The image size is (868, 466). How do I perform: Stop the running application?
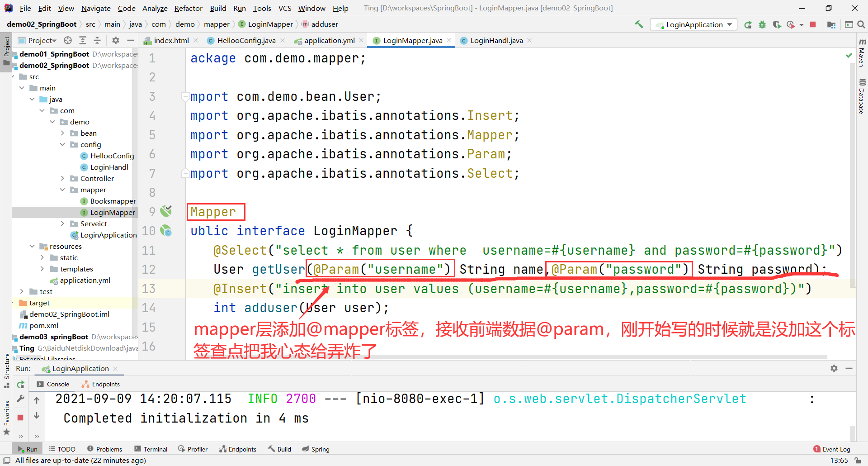(x=812, y=24)
